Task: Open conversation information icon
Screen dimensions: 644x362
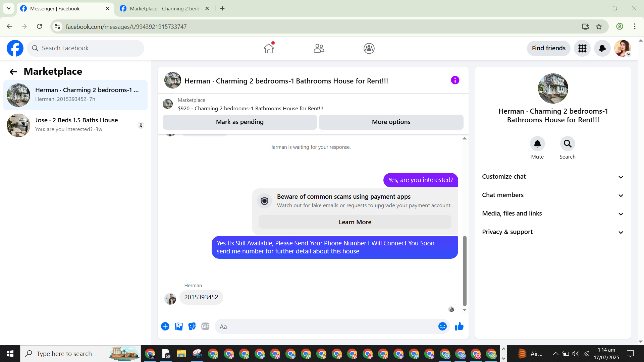Action: [x=455, y=80]
